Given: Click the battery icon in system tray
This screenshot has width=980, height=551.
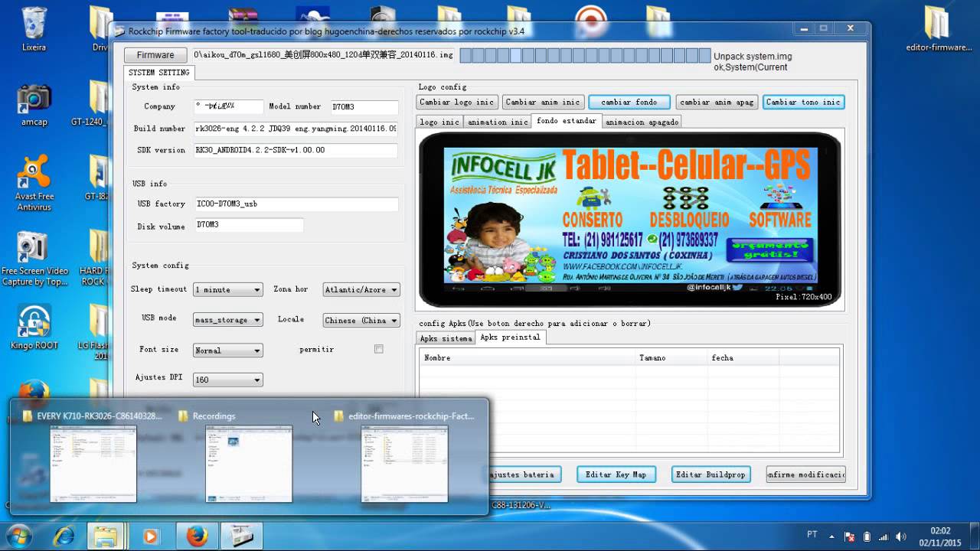Looking at the screenshot, I should [867, 536].
